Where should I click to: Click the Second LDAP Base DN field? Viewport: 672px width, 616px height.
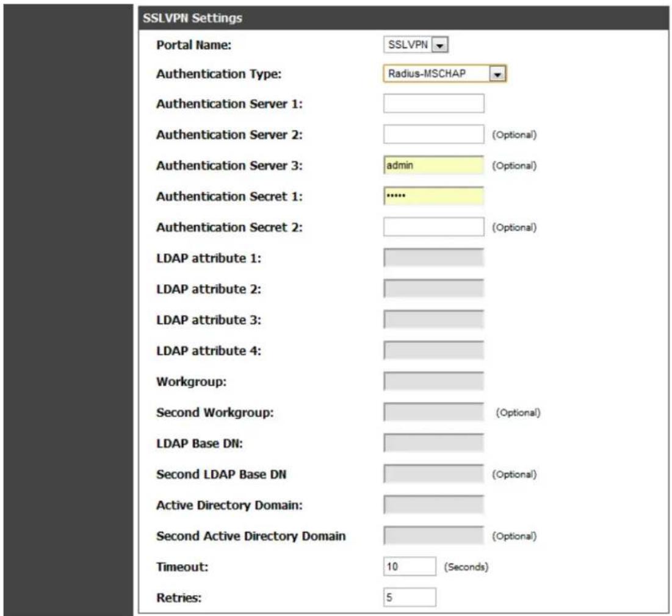point(434,474)
